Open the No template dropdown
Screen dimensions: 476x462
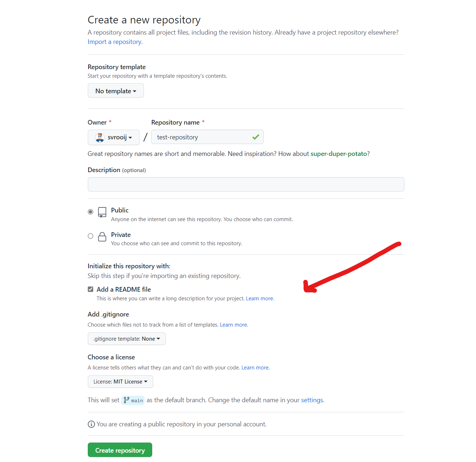pos(115,90)
